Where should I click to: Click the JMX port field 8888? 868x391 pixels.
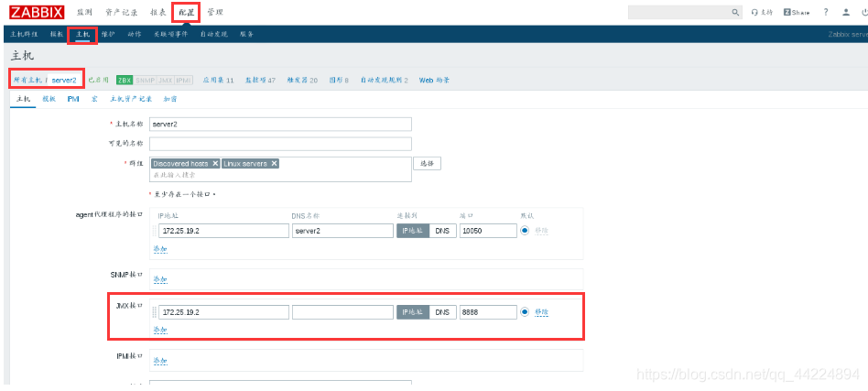click(x=488, y=312)
